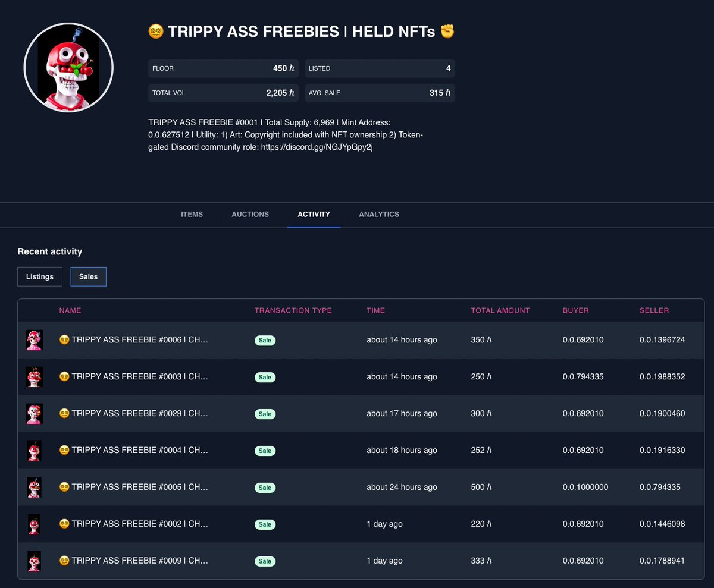Open seller account 0.0.1396724
714x588 pixels.
[662, 340]
